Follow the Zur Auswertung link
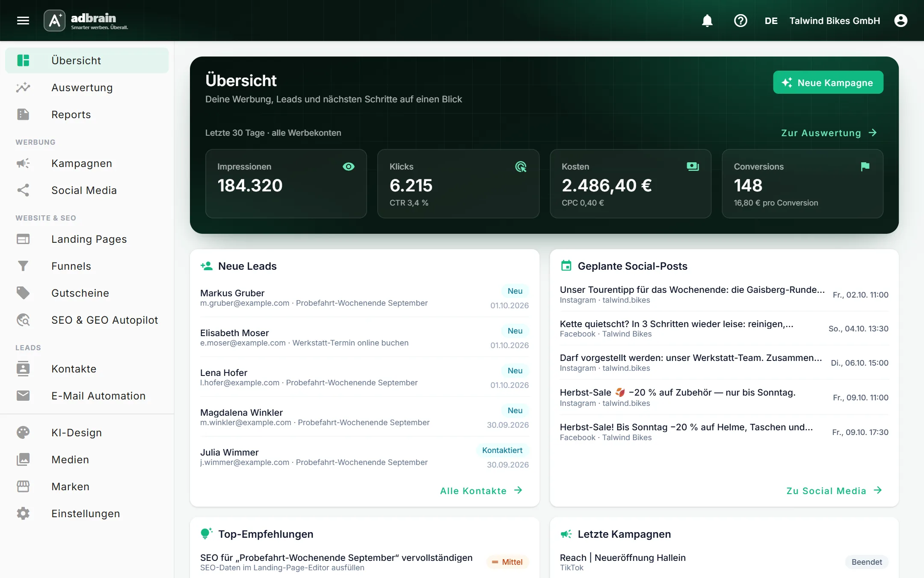The image size is (924, 578). (x=829, y=133)
